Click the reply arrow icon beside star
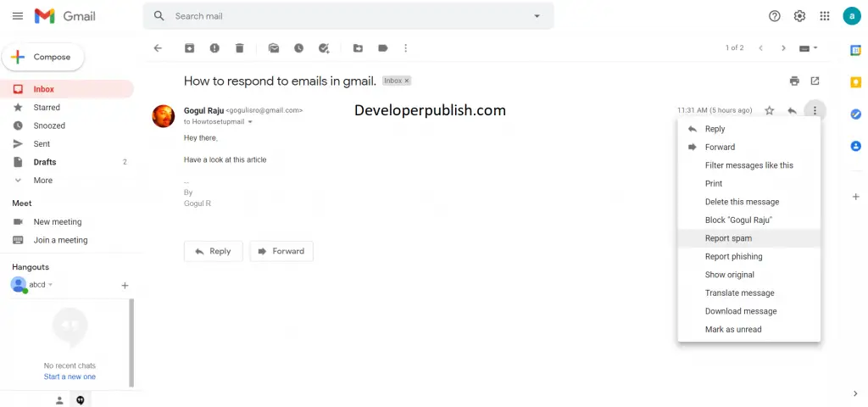Screen dimensions: 868x407 pos(793,110)
